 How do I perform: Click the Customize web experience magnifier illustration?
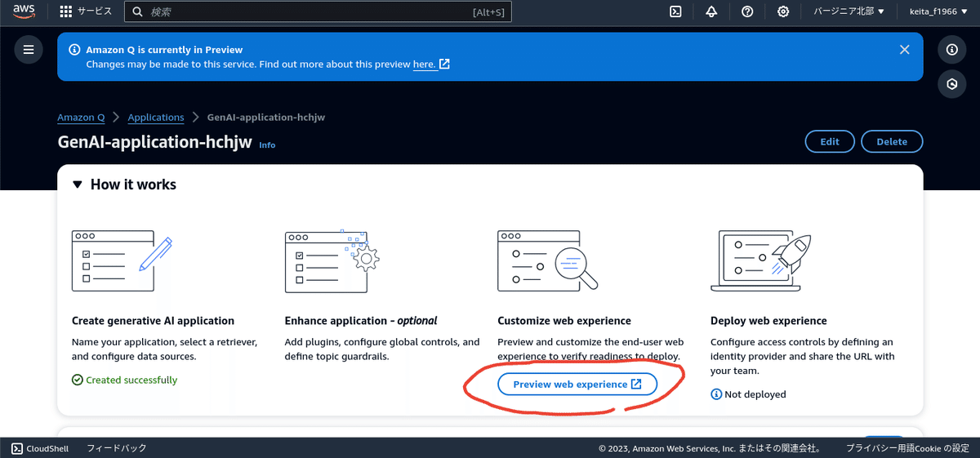[547, 260]
